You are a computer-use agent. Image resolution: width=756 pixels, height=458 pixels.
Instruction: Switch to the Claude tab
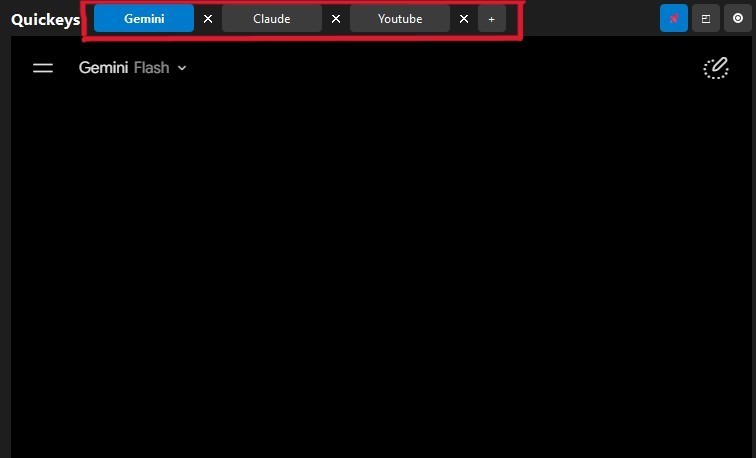click(x=271, y=18)
